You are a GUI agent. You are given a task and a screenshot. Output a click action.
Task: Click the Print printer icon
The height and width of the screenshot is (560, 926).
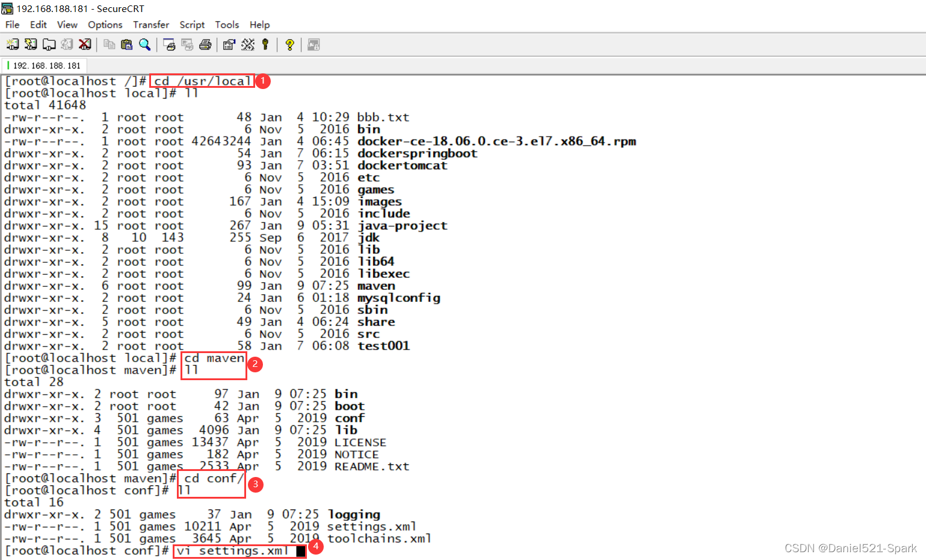(x=205, y=45)
